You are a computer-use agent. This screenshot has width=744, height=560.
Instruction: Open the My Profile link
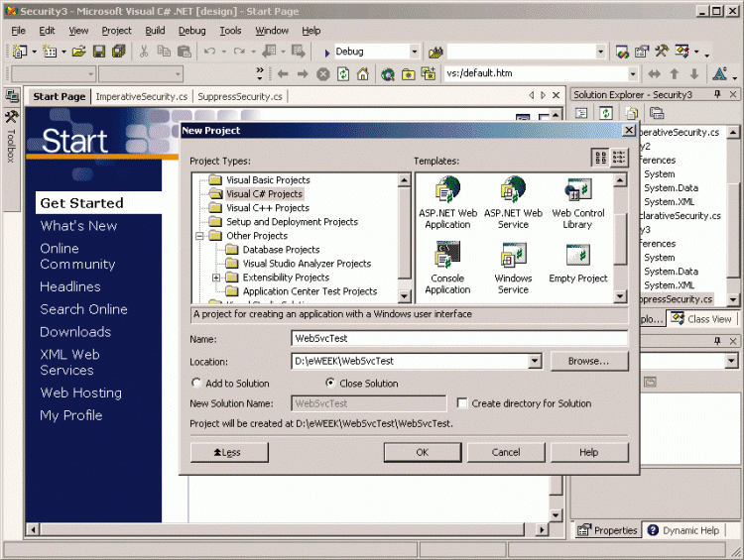pyautogui.click(x=71, y=415)
